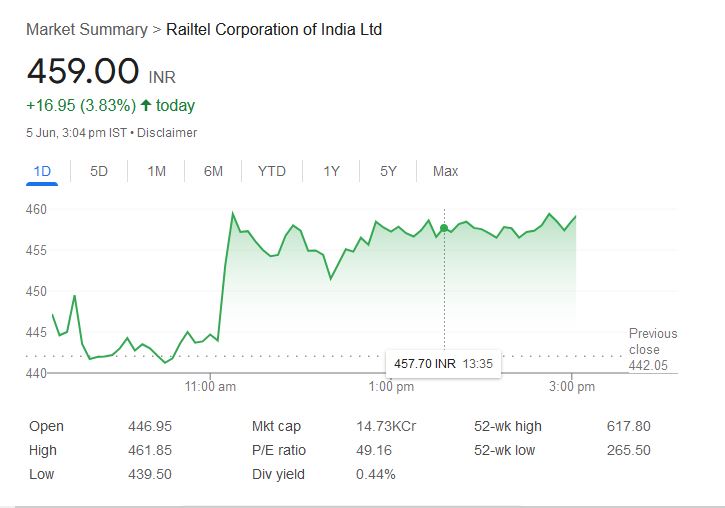Select the 1D time range tab
This screenshot has height=508, width=725.
(42, 171)
